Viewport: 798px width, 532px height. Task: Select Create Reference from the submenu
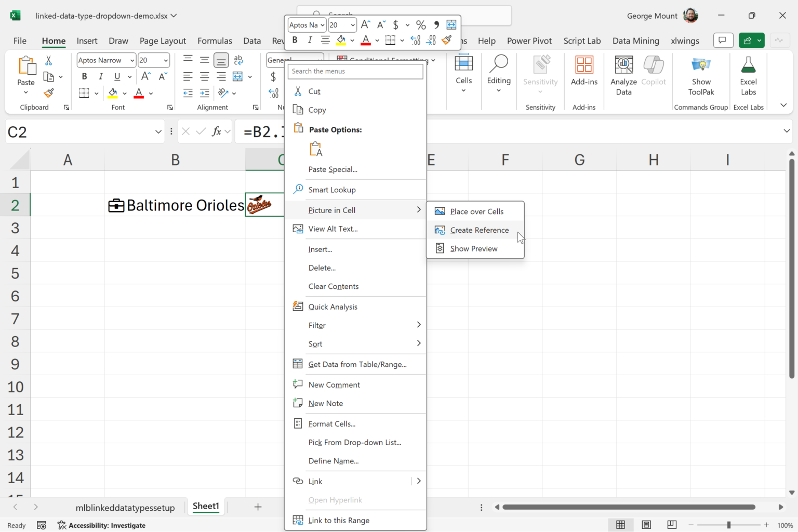point(479,230)
